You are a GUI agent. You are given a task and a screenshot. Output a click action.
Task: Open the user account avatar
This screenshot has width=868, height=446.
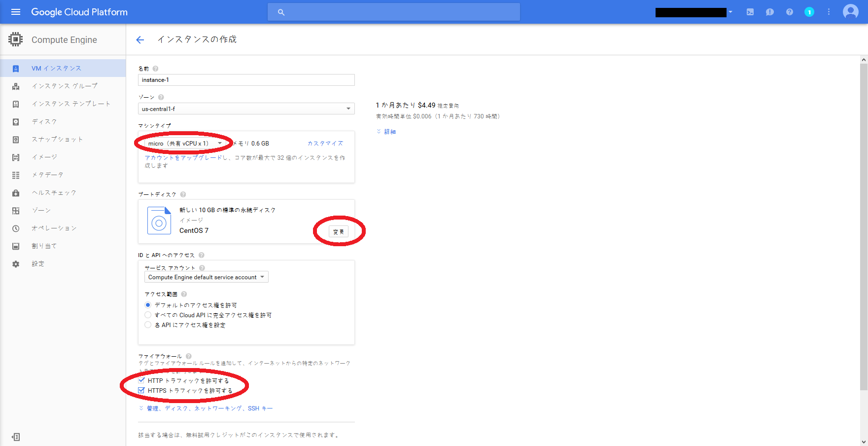tap(851, 12)
